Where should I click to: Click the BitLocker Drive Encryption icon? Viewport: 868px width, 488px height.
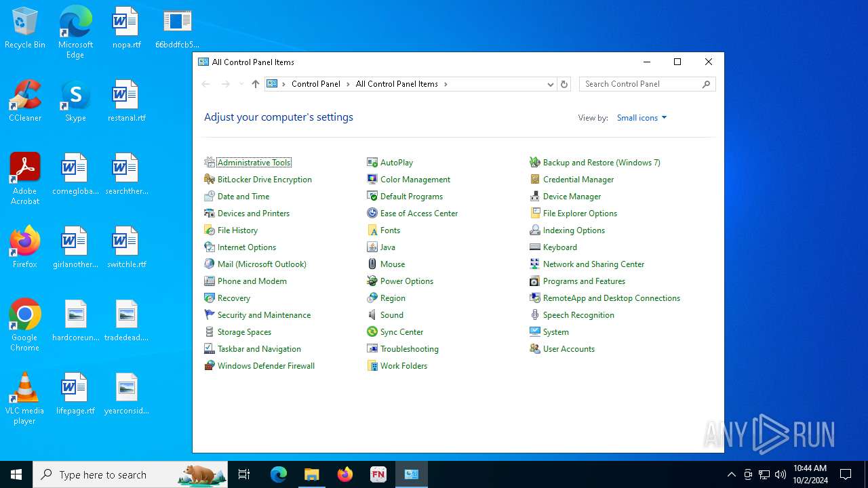pos(210,180)
